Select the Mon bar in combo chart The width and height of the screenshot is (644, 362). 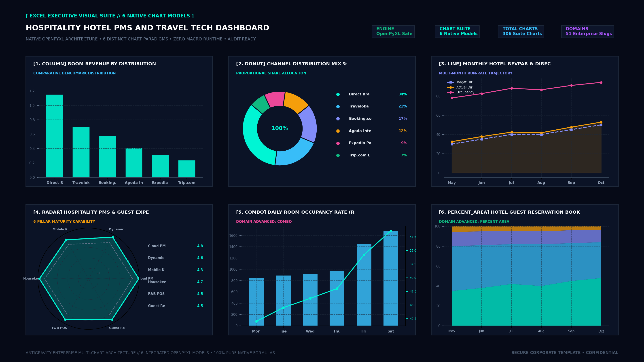pos(256,302)
